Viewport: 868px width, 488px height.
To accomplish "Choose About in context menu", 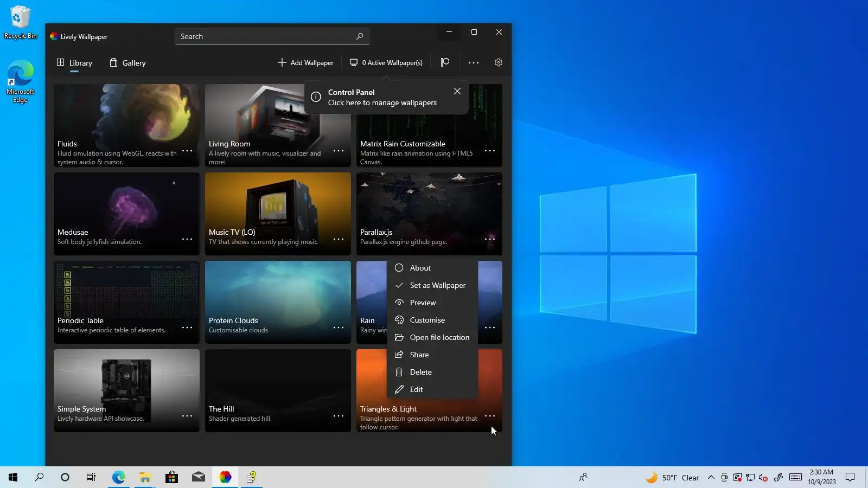I will click(x=432, y=268).
